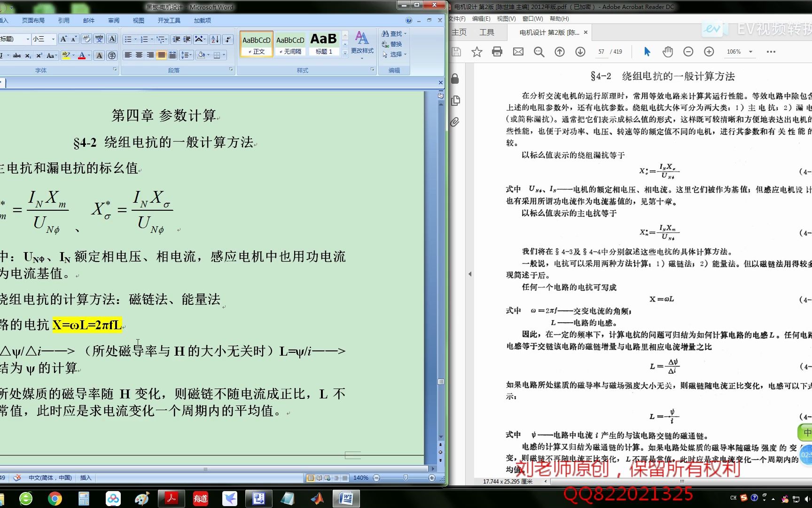812x508 pixels.
Task: Open Chrome from the taskbar
Action: pyautogui.click(x=55, y=499)
